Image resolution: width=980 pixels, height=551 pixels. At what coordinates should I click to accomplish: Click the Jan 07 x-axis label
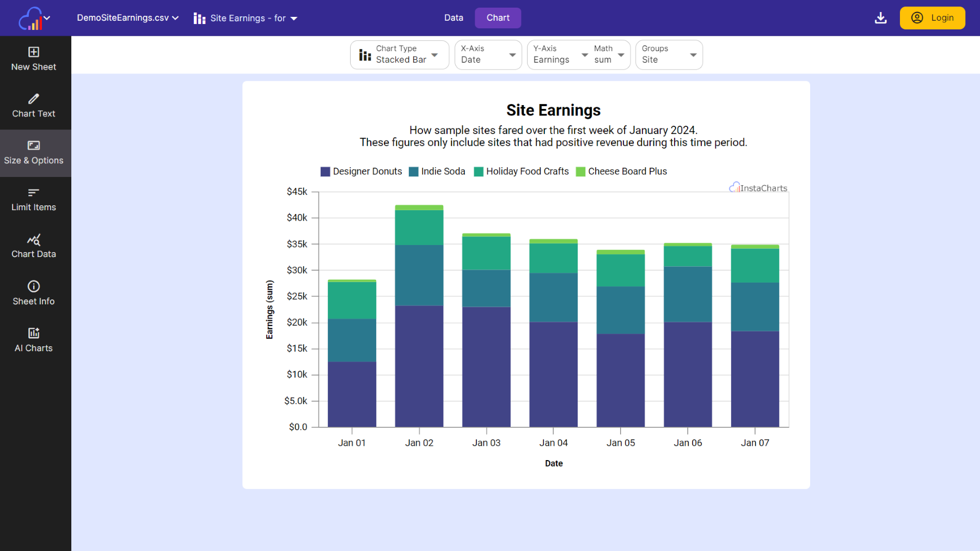click(755, 443)
